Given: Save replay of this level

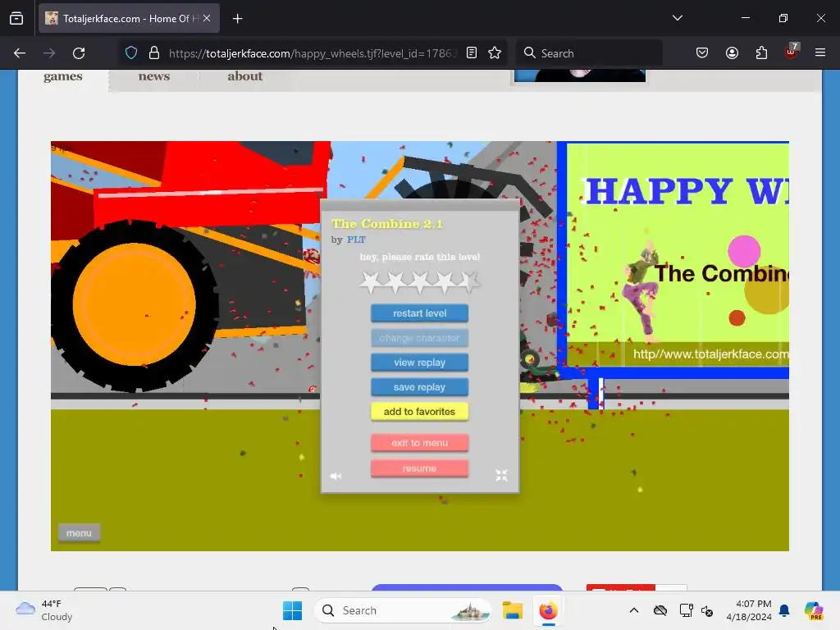Looking at the screenshot, I should point(419,387).
